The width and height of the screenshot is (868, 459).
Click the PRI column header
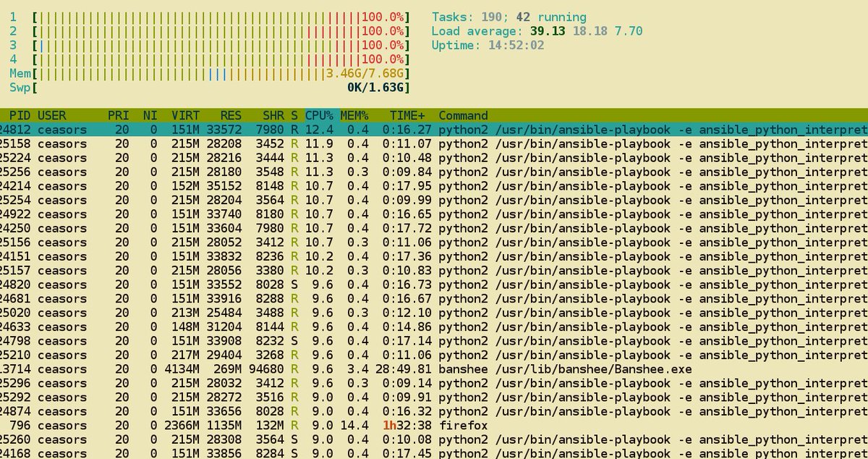[119, 115]
